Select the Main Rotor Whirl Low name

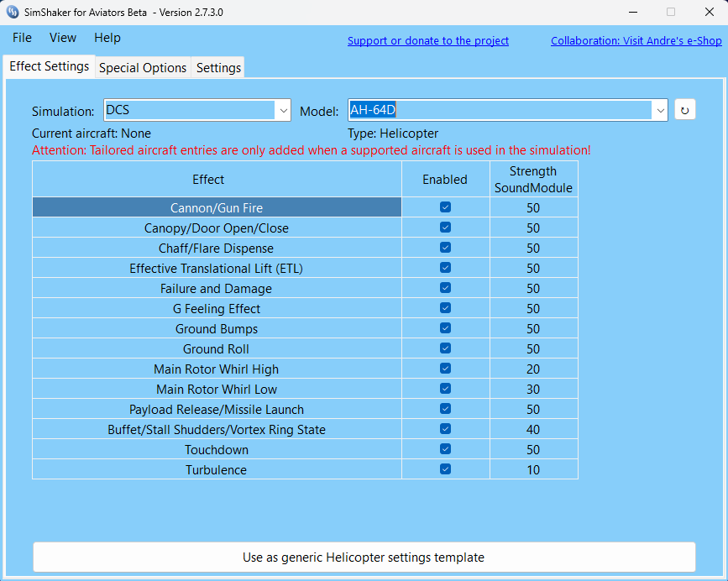point(217,390)
